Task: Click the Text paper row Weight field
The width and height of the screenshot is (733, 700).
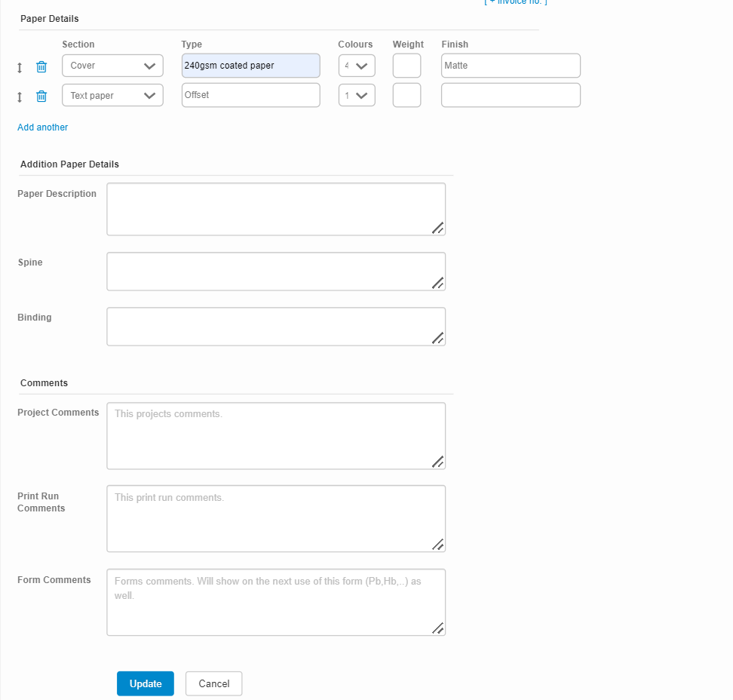Action: (x=406, y=95)
